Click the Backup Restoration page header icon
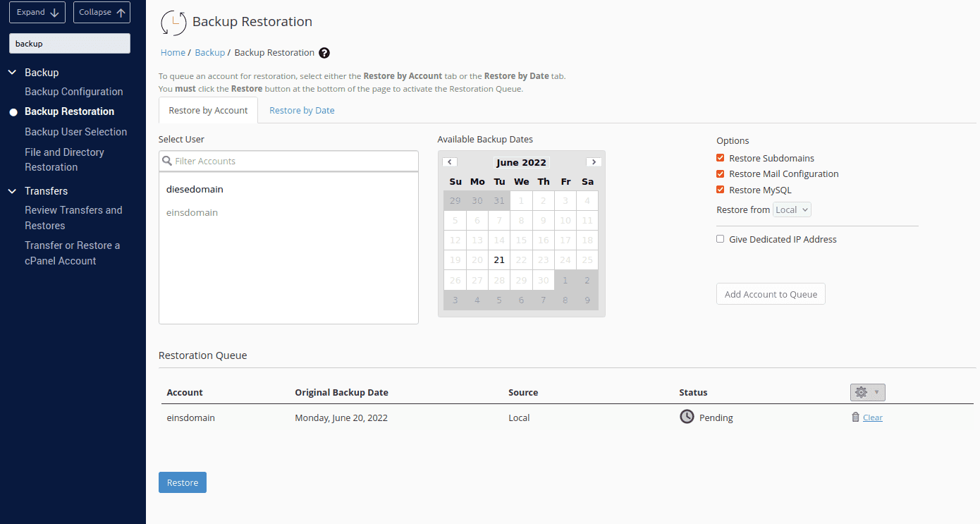 [173, 23]
